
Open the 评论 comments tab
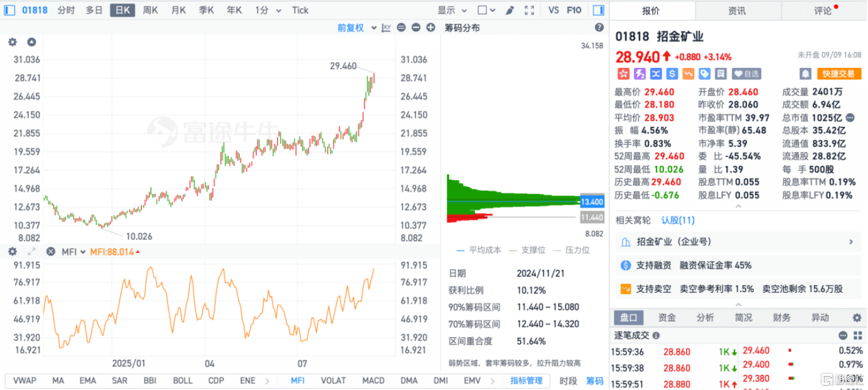(x=823, y=11)
